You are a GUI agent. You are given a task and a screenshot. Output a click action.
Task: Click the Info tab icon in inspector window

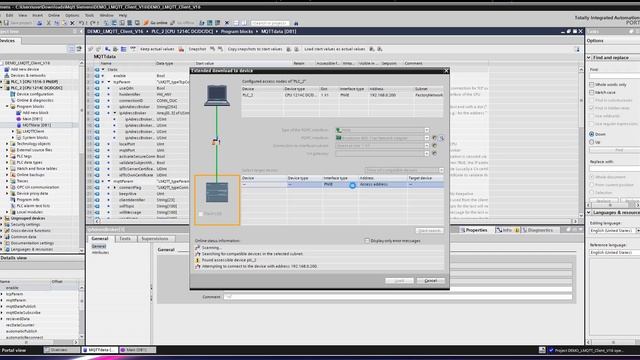coord(499,230)
